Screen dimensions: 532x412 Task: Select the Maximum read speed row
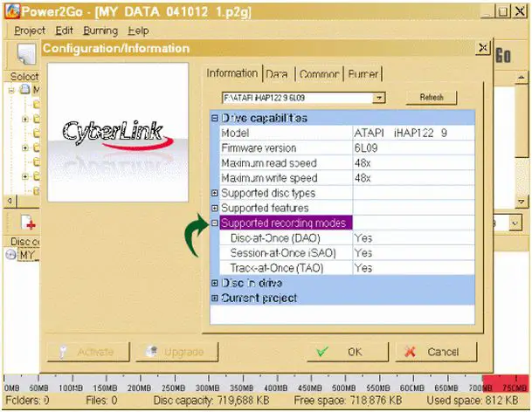347,162
